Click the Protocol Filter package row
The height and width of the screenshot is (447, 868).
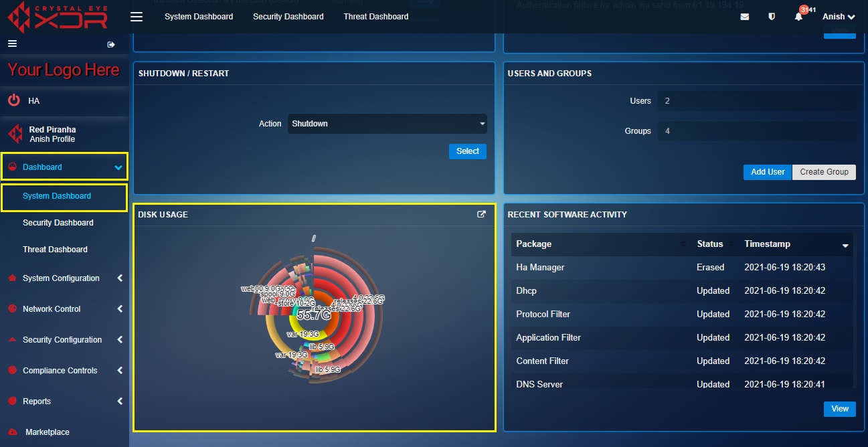[x=683, y=315]
